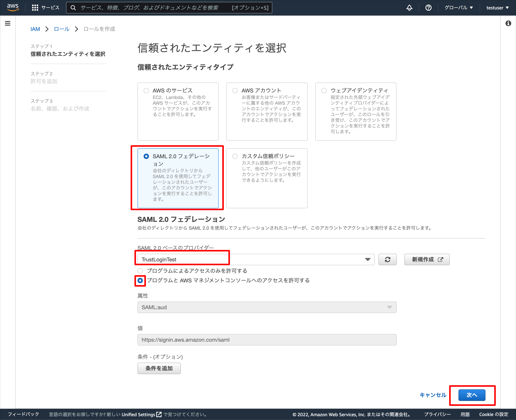Open the help question mark icon
The image size is (516, 420).
(x=428, y=8)
